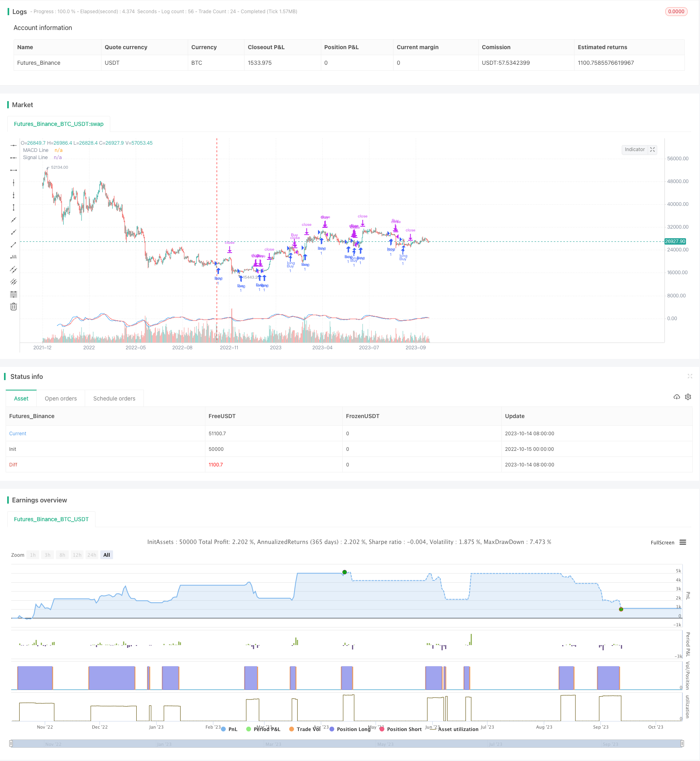This screenshot has width=700, height=761.
Task: Select the trash delete drawings icon
Action: point(14,307)
